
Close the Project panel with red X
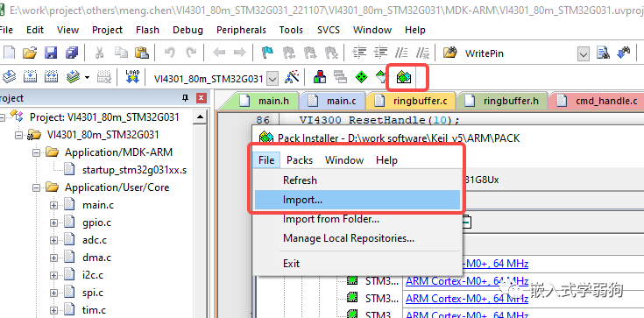pos(201,98)
